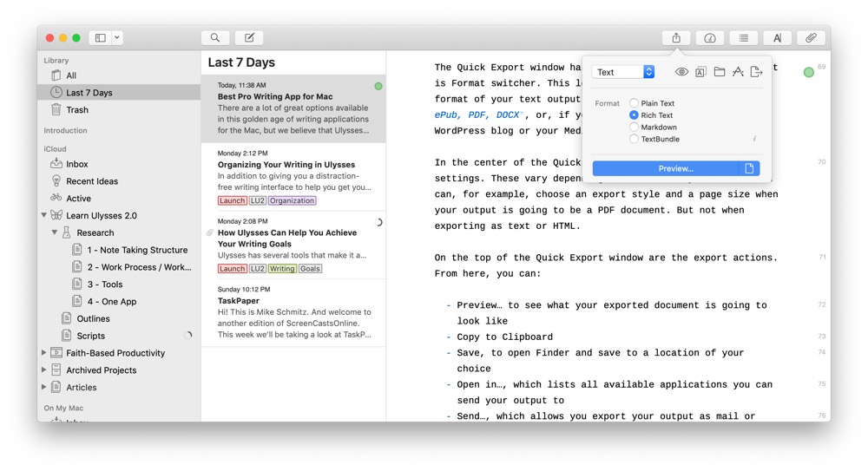Expand Faith-Based Productivity group
The image size is (868, 471).
point(43,352)
